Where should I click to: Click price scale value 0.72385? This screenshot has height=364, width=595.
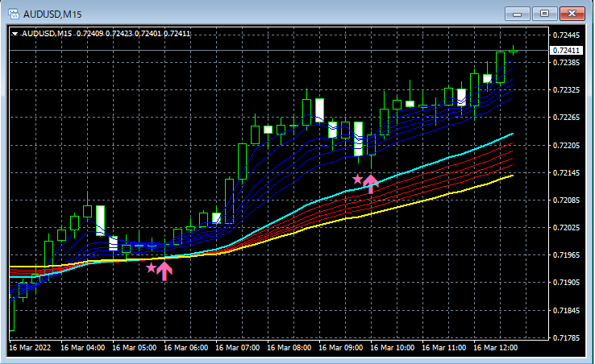click(566, 63)
